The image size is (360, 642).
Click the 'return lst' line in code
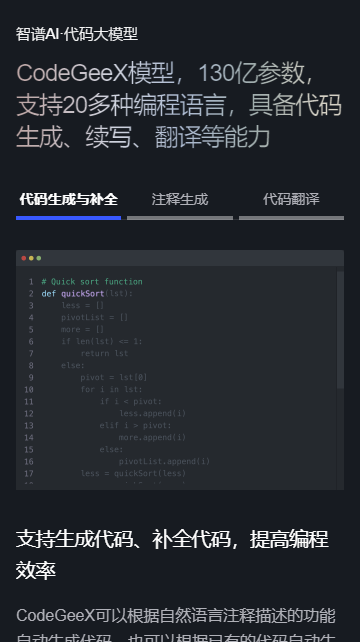[x=104, y=353]
